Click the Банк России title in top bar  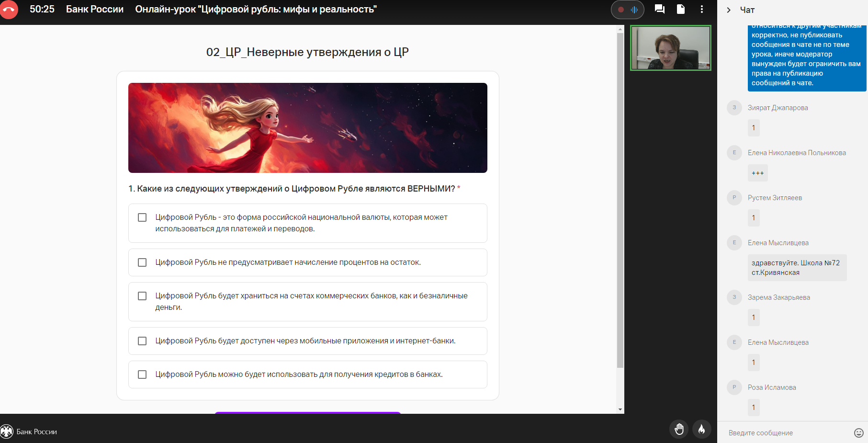(95, 9)
